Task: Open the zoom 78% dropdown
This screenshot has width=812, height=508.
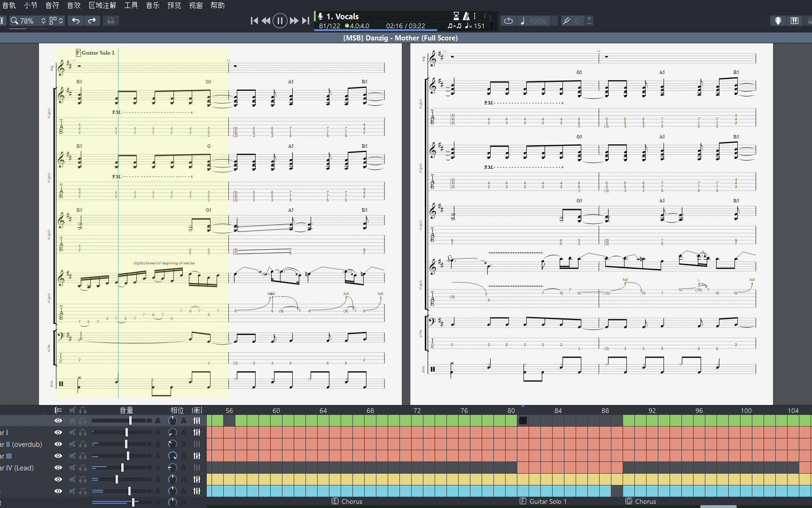Action: click(x=28, y=21)
